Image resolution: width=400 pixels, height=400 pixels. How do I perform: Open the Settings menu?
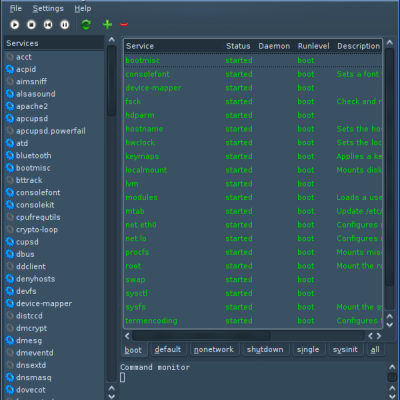[48, 8]
